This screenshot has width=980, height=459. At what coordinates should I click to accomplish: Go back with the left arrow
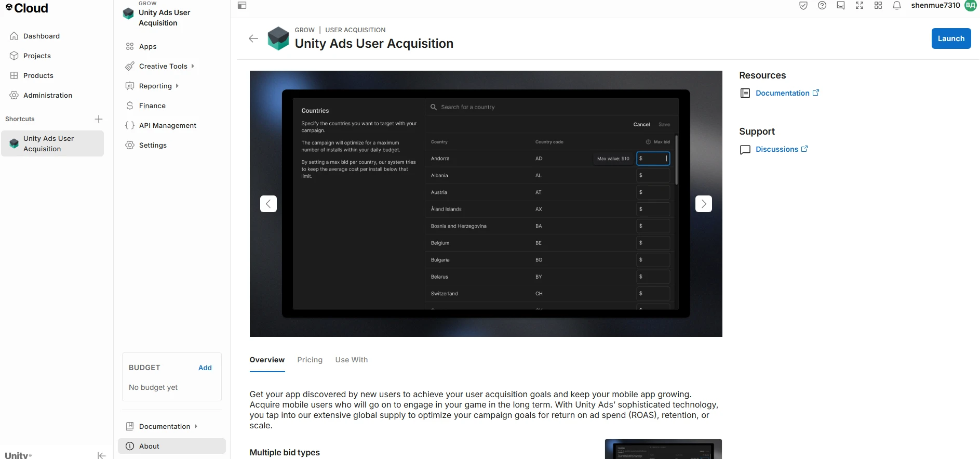(253, 38)
